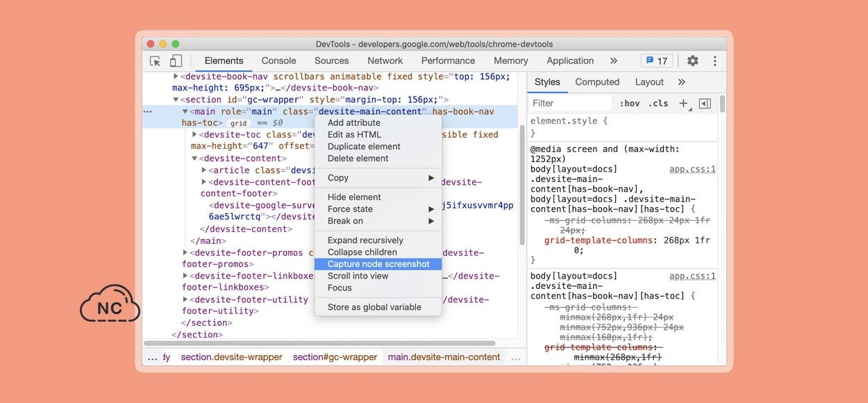Choose Store as global variable
868x403 pixels.
tap(378, 307)
